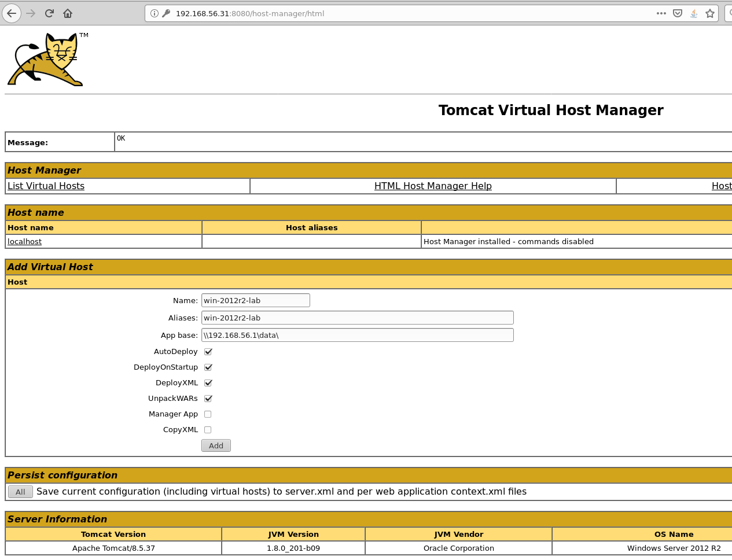Image resolution: width=732 pixels, height=560 pixels.
Task: Reload the host-manager page
Action: pos(49,13)
